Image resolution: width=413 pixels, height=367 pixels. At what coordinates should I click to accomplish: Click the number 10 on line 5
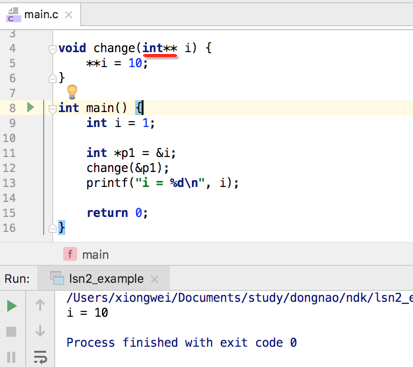(x=135, y=63)
